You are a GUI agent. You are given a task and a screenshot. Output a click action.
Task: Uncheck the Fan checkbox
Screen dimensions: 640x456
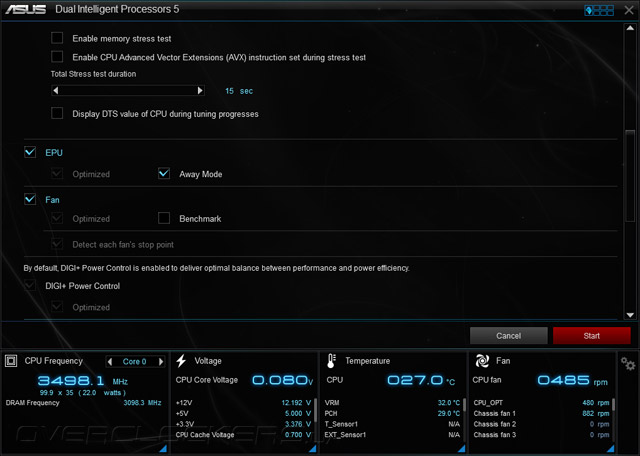click(30, 199)
